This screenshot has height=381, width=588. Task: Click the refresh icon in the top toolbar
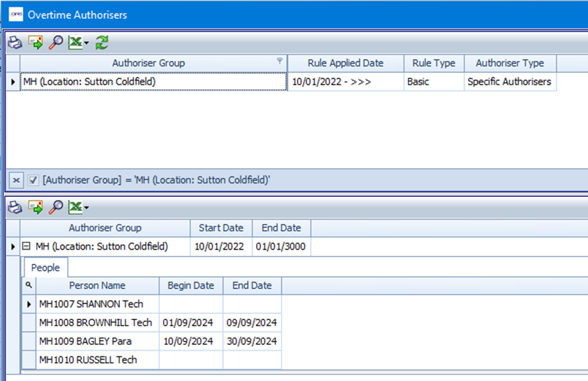tap(102, 43)
